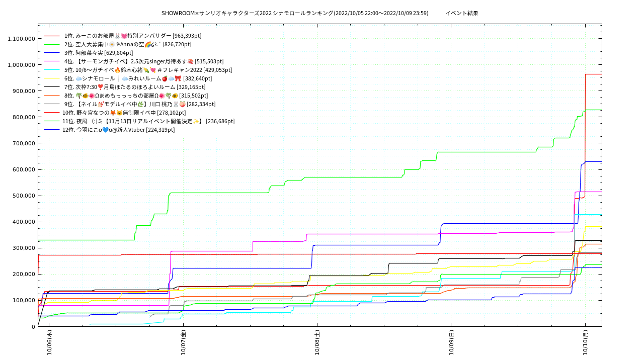Click the green line swatch beside 2位
This screenshot has width=644, height=362.
[x=52, y=45]
